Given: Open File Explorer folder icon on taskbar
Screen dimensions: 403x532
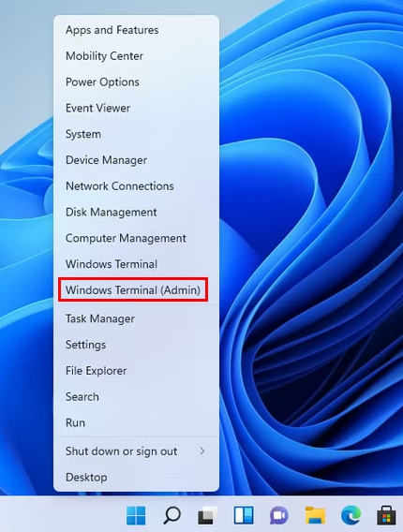Looking at the screenshot, I should 315,515.
